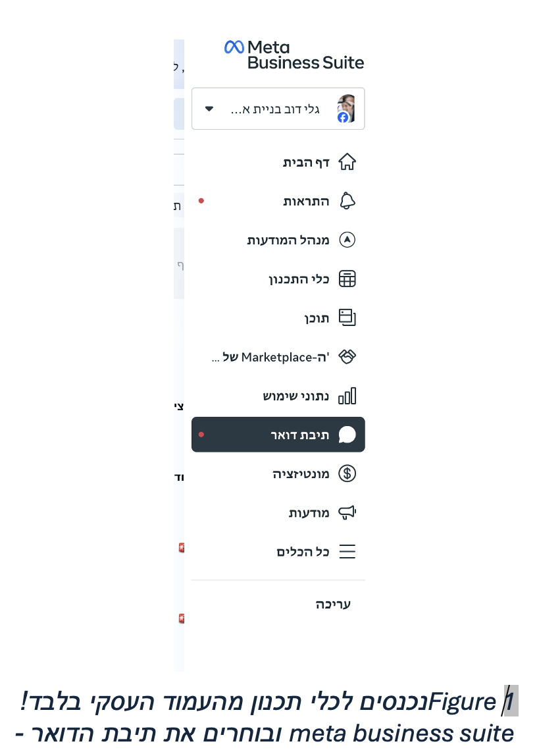Open the נתוני שימוש menu label
This screenshot has height=756, width=537.
(x=296, y=396)
